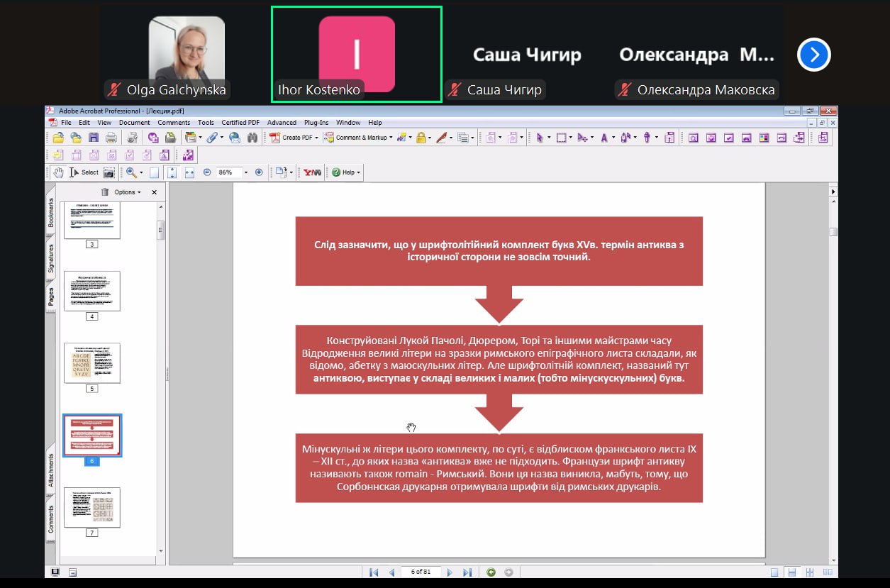Select the Hand tool
The height and width of the screenshot is (588, 890).
pyautogui.click(x=58, y=172)
